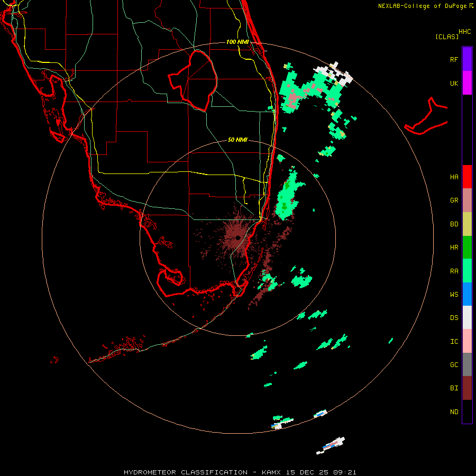Image resolution: width=476 pixels, height=476 pixels.
Task: Click the GC legend label
Action: [x=454, y=364]
